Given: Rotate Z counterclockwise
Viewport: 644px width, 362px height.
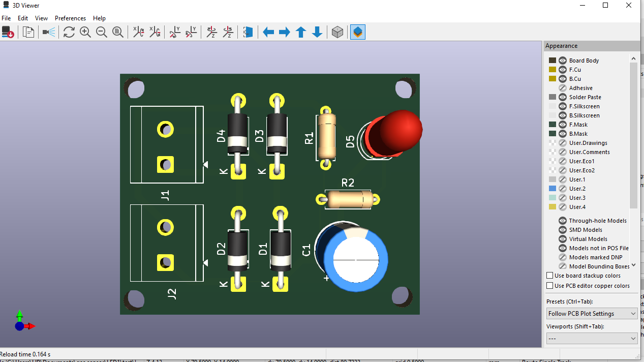Looking at the screenshot, I should tap(228, 33).
